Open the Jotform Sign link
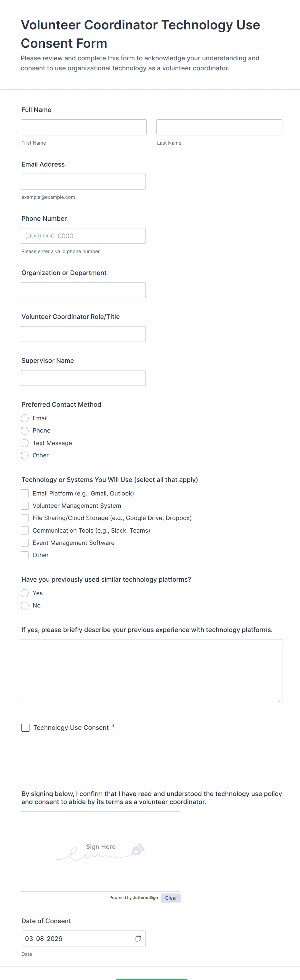 [x=145, y=897]
